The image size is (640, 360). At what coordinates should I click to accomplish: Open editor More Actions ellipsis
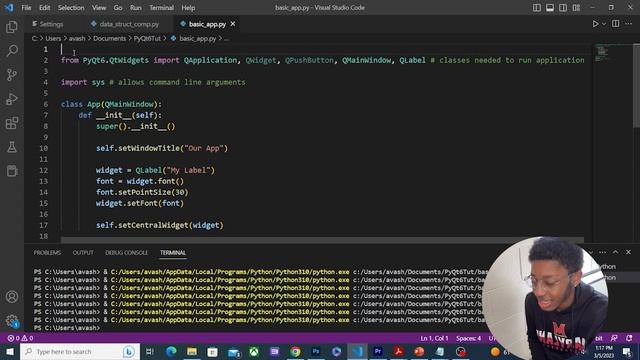coord(628,24)
